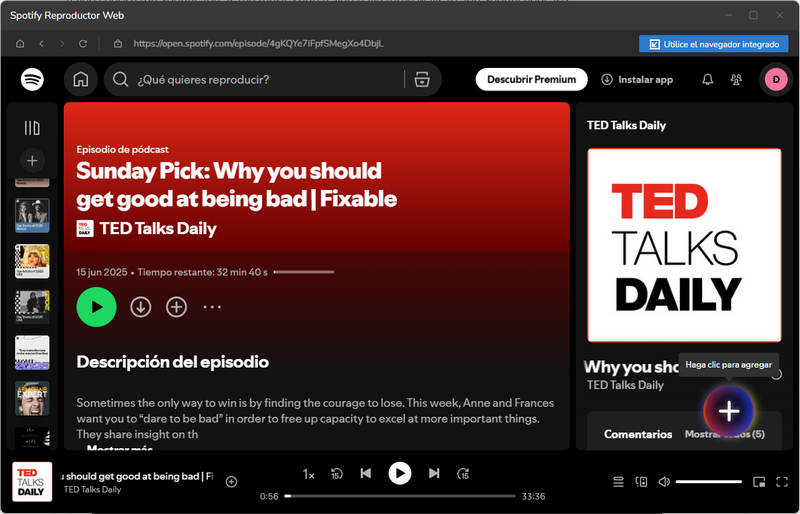Image resolution: width=800 pixels, height=514 pixels.
Task: Enter full screen mode
Action: click(x=782, y=482)
